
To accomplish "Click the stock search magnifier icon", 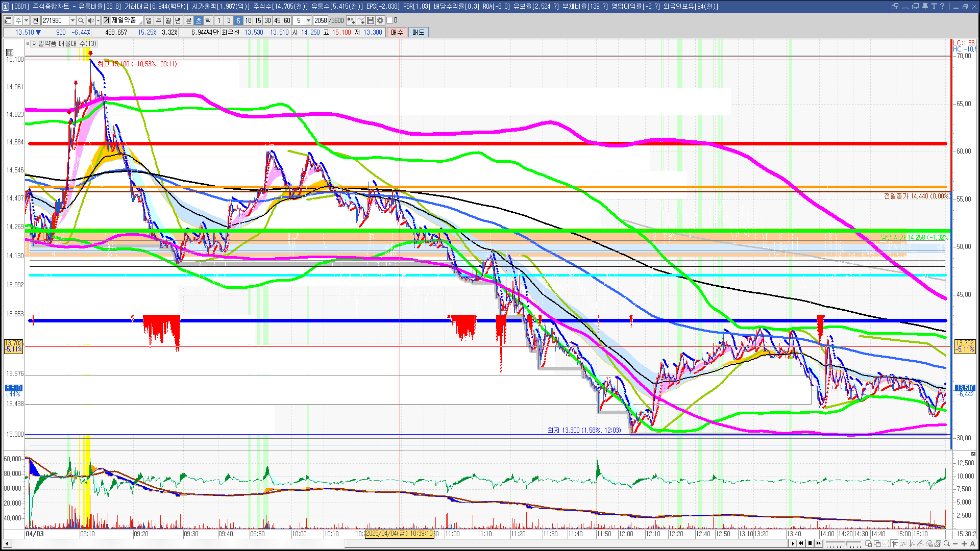I will coord(81,20).
